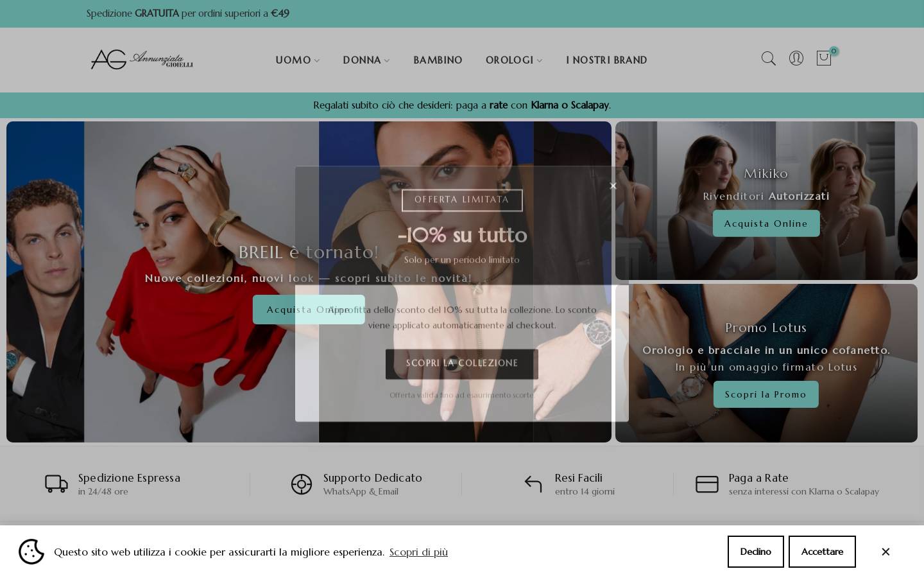Click the Supporto Dedicato lifebuoy icon

(302, 484)
